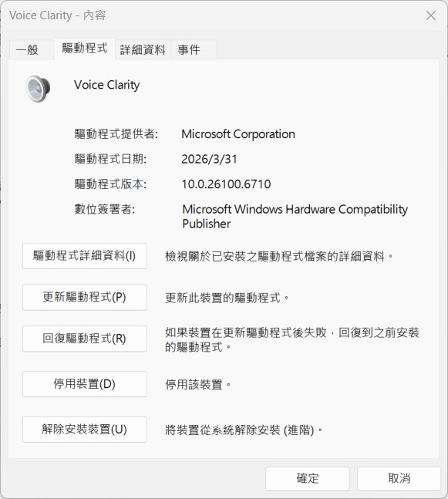This screenshot has width=448, height=499.
Task: Click the provider value Microsoft Corporation
Action: [x=238, y=134]
